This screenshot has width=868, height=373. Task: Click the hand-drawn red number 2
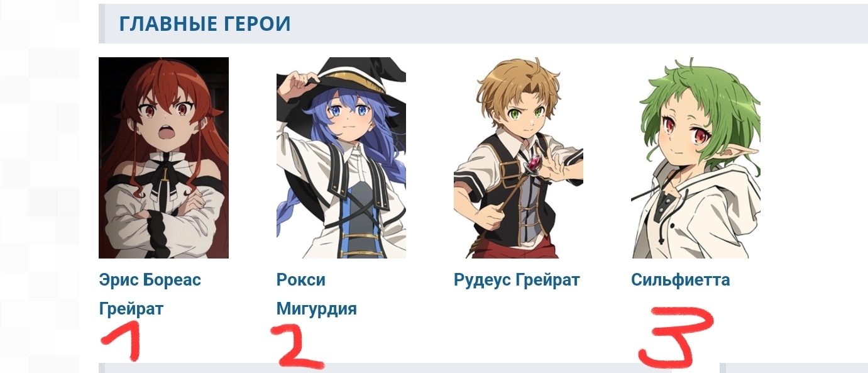coord(295,347)
